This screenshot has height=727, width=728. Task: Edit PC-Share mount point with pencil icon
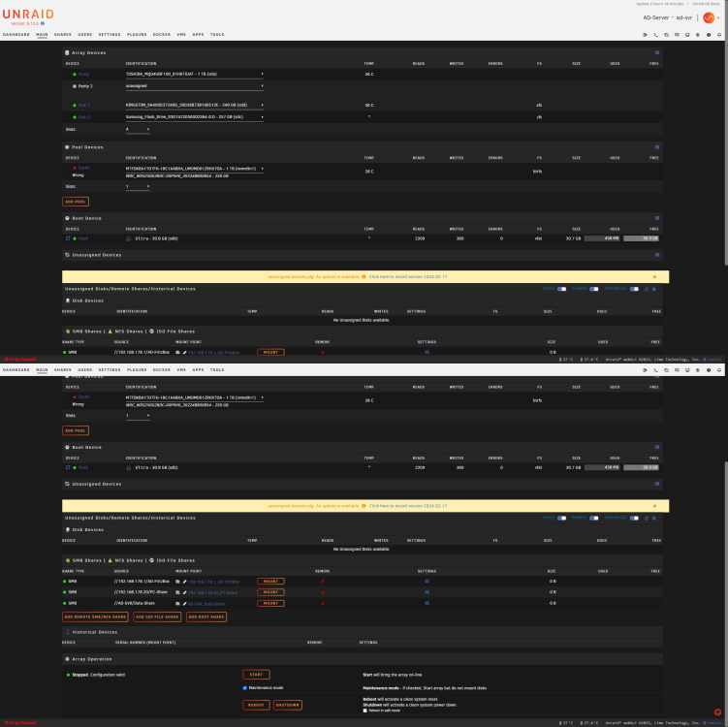coord(184,592)
